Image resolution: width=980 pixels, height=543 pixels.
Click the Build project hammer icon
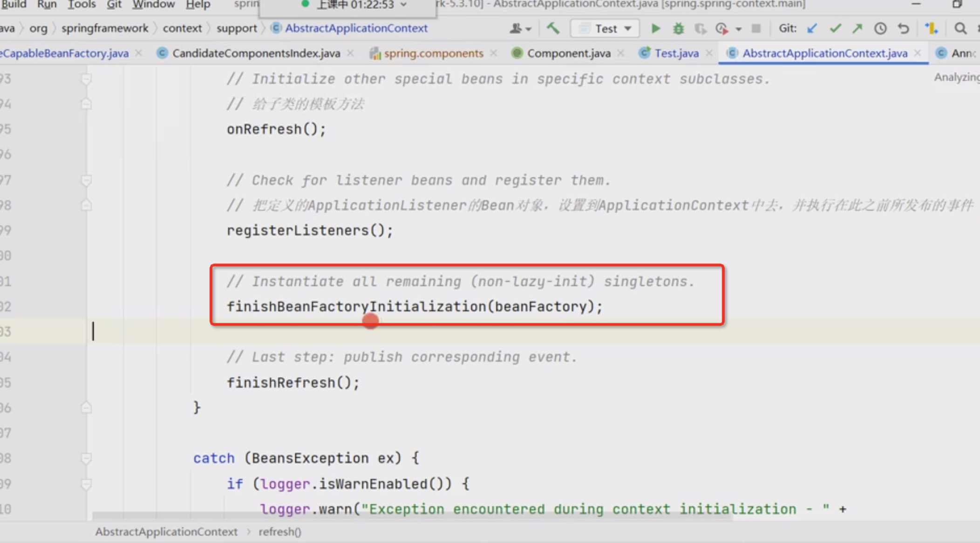point(553,28)
